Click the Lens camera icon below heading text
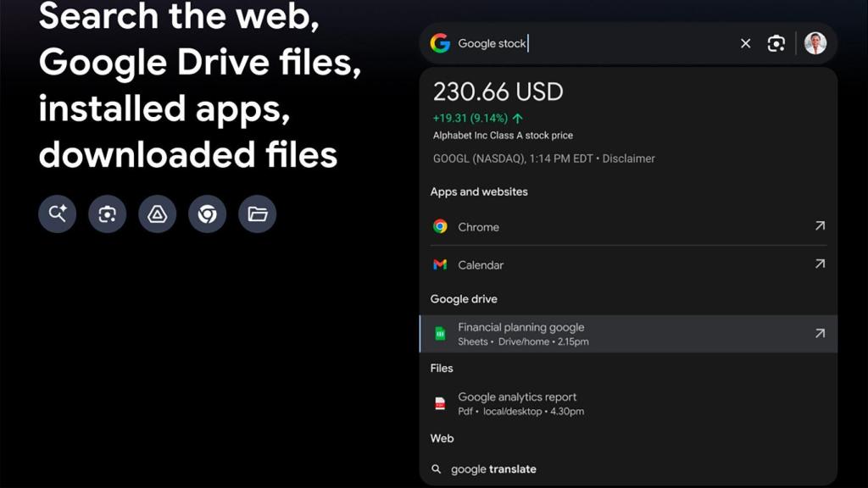Viewport: 868px width, 488px height. coord(107,213)
